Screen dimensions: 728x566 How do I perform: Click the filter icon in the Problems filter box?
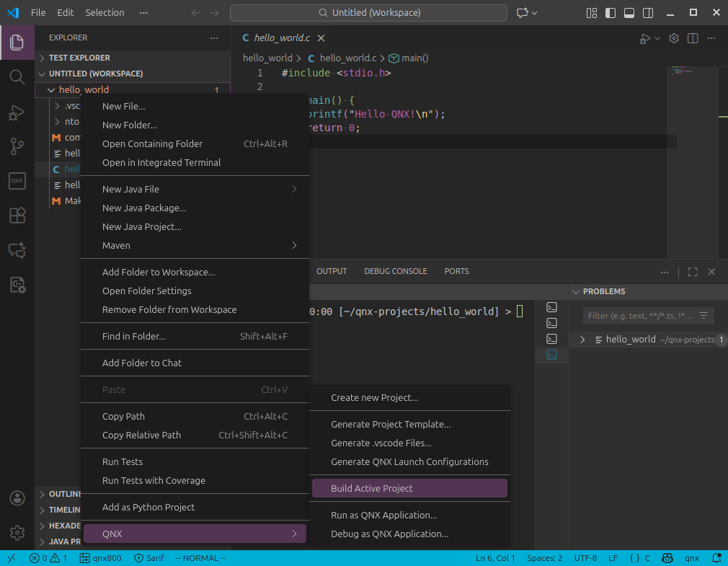(x=703, y=316)
